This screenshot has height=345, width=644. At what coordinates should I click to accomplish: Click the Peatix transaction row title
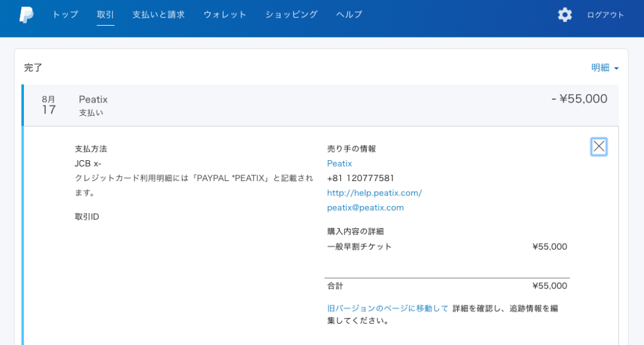(x=93, y=99)
